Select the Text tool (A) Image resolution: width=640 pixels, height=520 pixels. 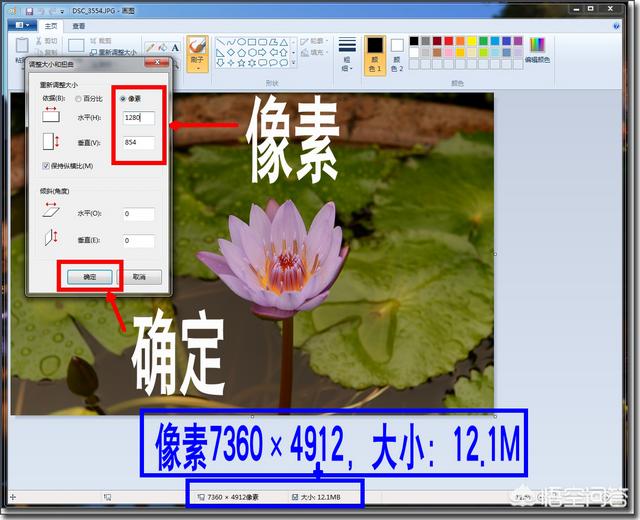pos(175,46)
